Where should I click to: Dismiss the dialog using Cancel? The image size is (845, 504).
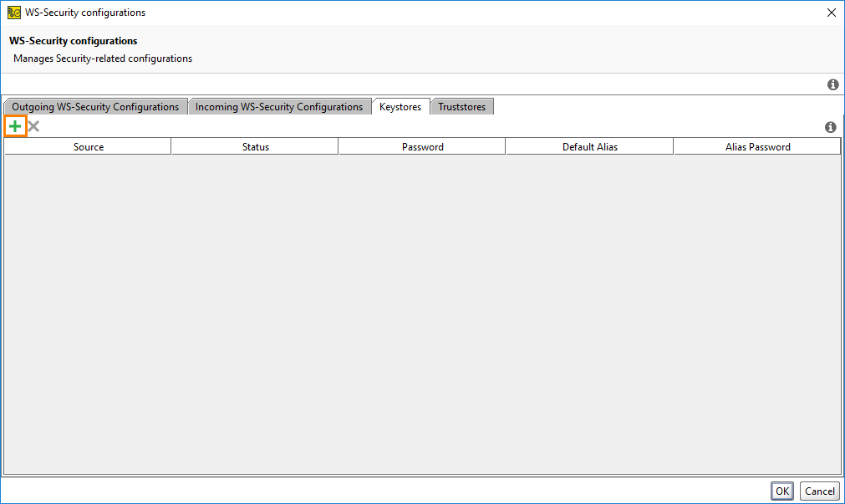click(x=818, y=491)
